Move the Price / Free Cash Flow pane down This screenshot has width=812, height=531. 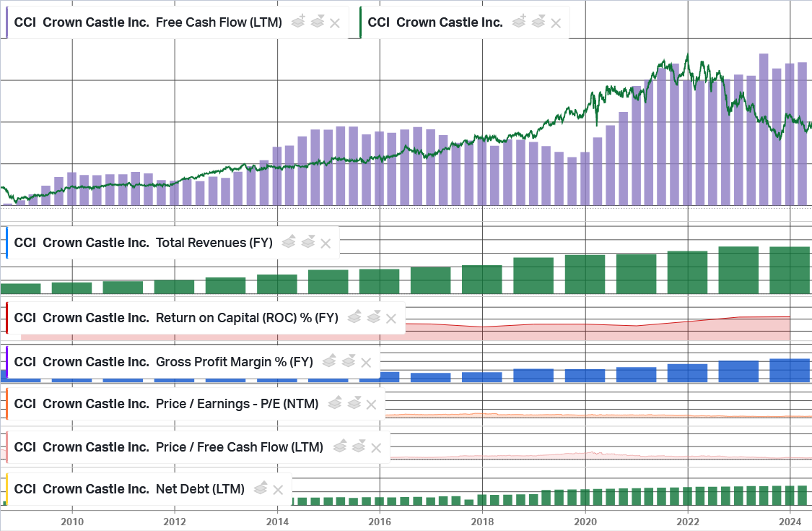click(359, 446)
